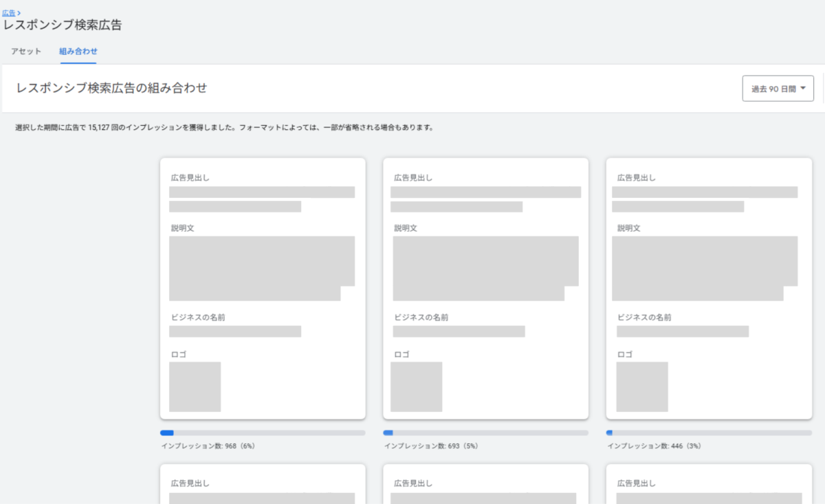Click the summary text mentioning 15,127 impressions

(x=224, y=128)
